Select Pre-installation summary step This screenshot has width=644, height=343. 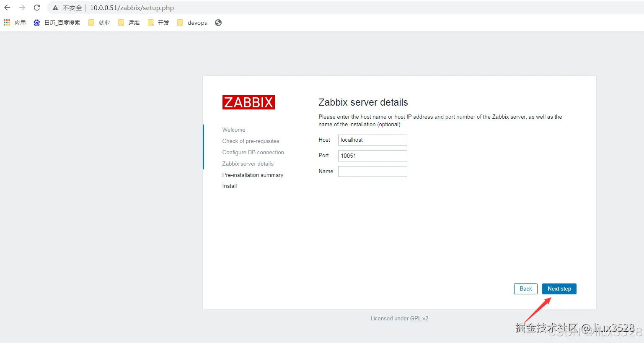pos(253,175)
